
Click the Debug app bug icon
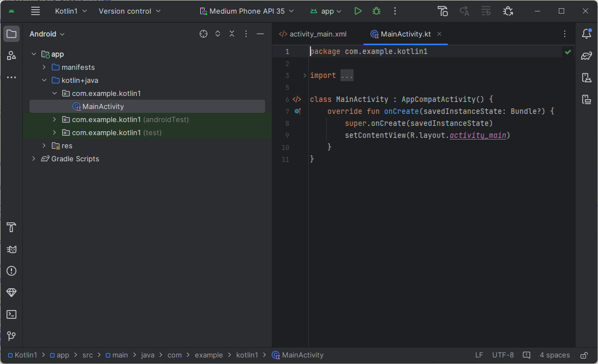tap(376, 11)
